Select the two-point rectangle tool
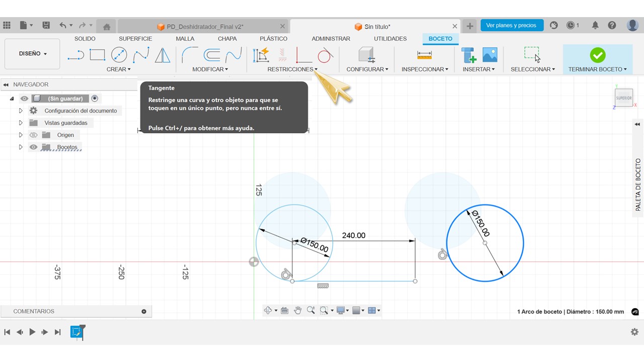Image resolution: width=644 pixels, height=362 pixels. click(x=97, y=55)
